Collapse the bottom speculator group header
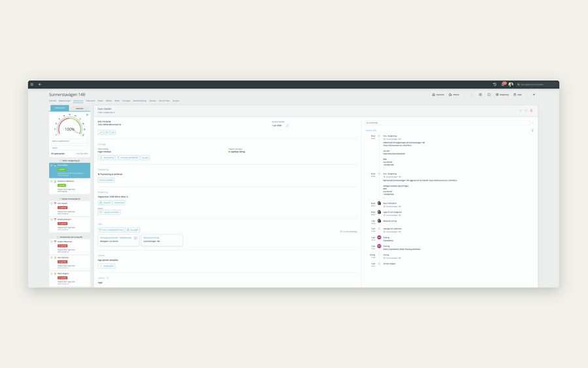 point(69,237)
